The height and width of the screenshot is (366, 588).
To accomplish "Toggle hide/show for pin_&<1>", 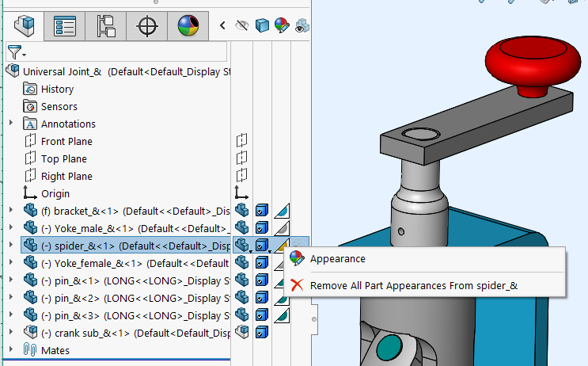I will point(242,280).
